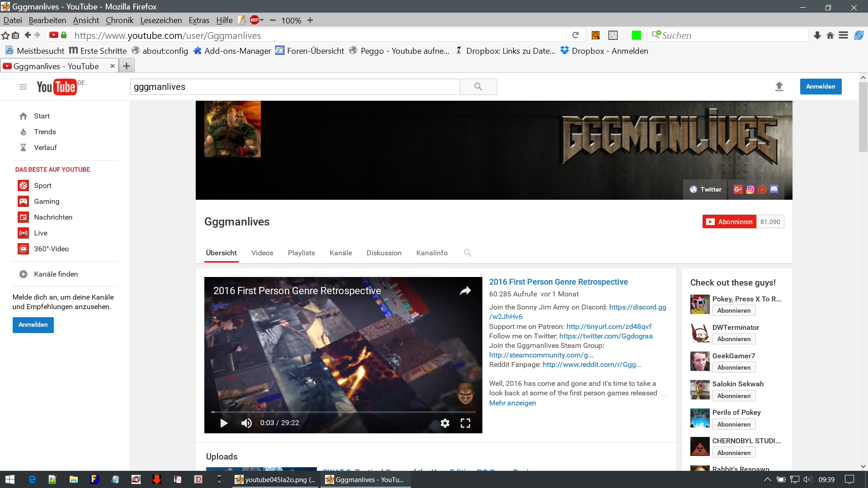Image resolution: width=868 pixels, height=488 pixels.
Task: Open video settings gear
Action: 445,423
